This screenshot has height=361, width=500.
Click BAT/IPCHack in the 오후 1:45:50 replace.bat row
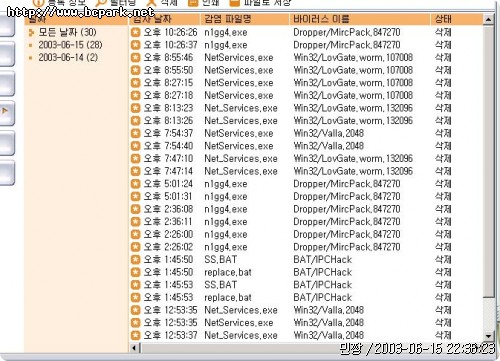pos(322,272)
